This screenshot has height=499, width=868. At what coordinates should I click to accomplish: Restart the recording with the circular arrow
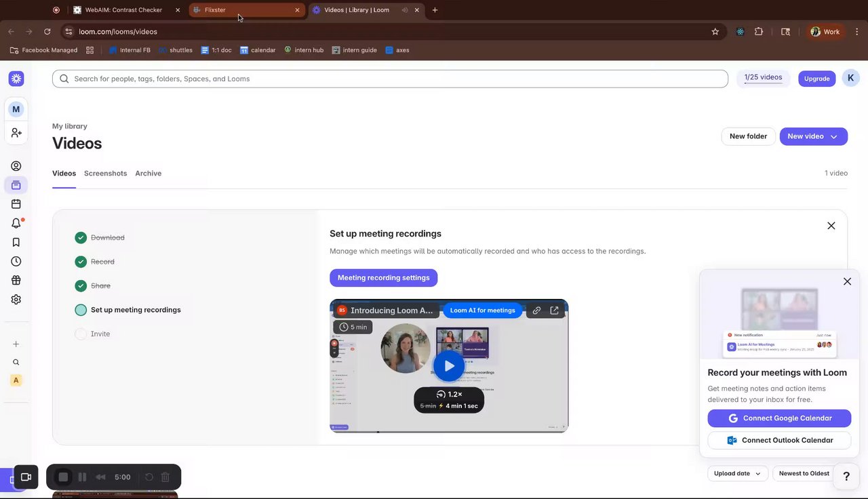(x=149, y=477)
